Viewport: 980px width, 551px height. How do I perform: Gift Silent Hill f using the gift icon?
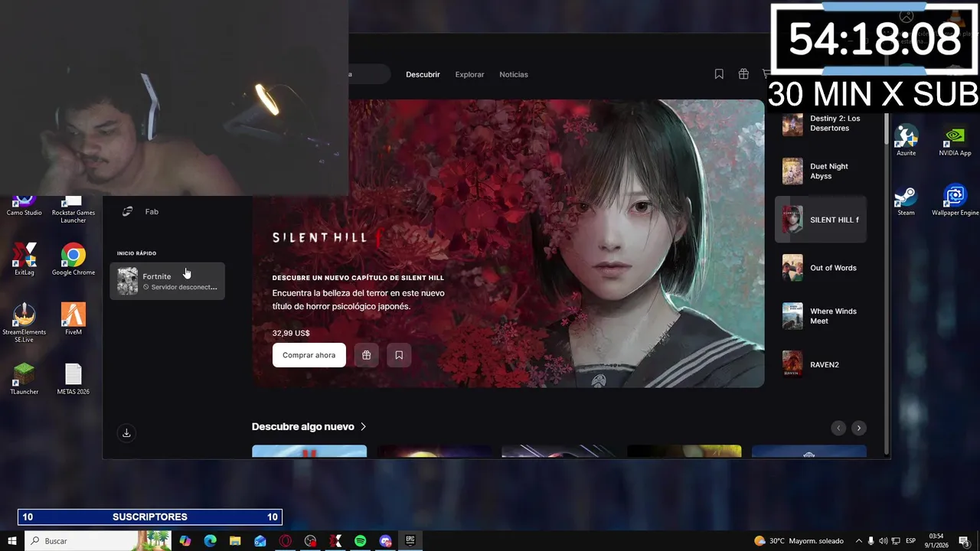click(x=367, y=355)
